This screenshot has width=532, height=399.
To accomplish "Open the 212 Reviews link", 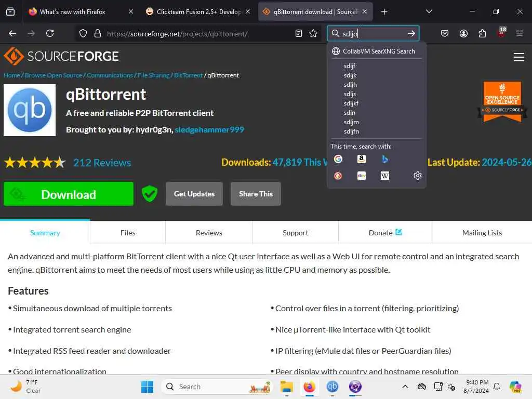I will (x=102, y=163).
